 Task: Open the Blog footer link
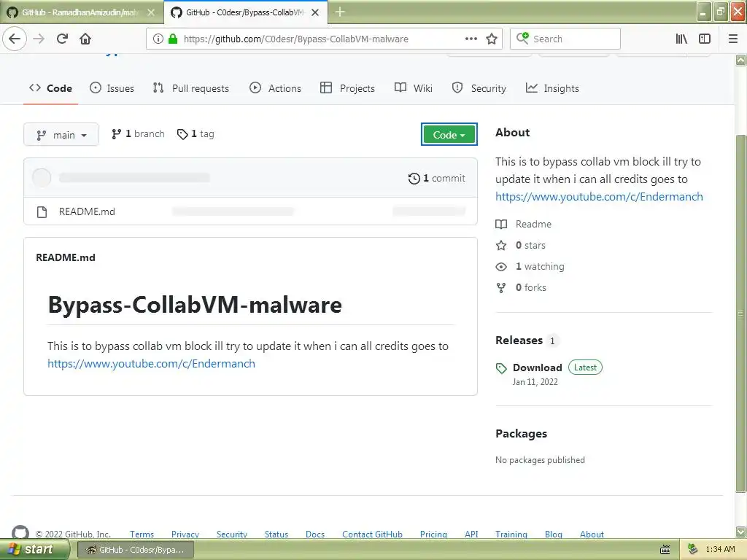[554, 534]
